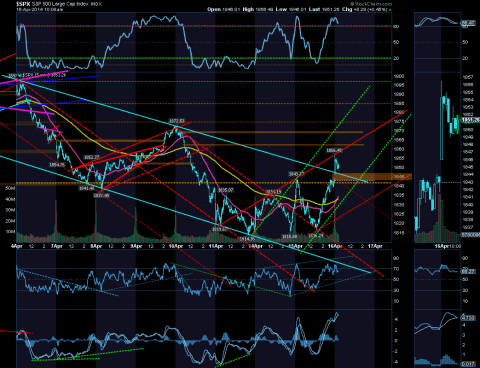Click the '7Apr' date axis label
The height and width of the screenshot is (368, 480).
click(57, 246)
